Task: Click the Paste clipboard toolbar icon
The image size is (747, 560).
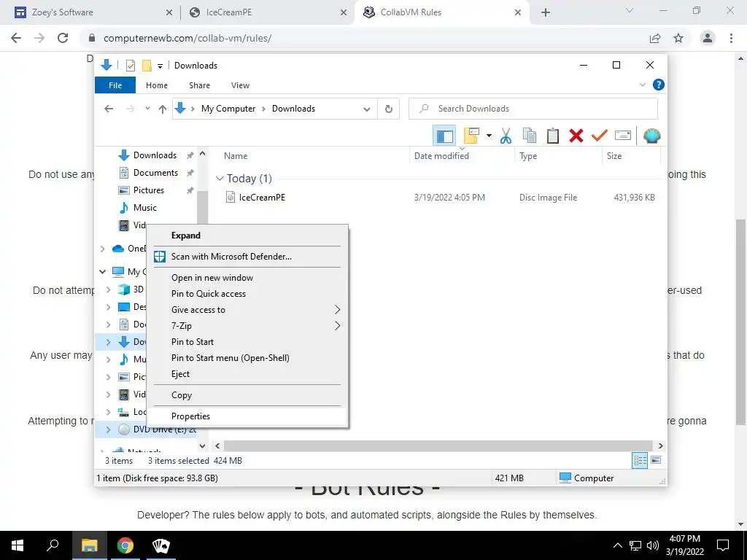Action: tap(553, 136)
